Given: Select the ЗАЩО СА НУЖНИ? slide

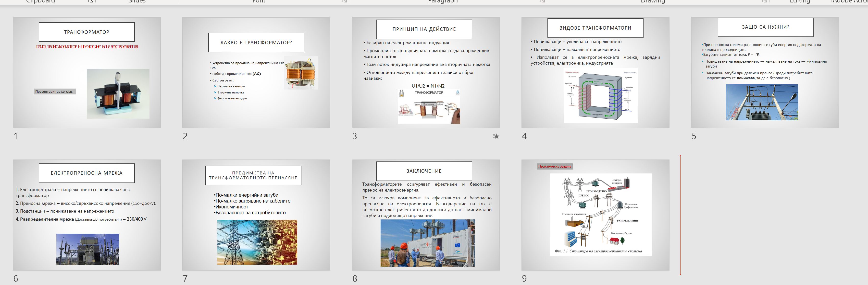Looking at the screenshot, I should tap(765, 72).
